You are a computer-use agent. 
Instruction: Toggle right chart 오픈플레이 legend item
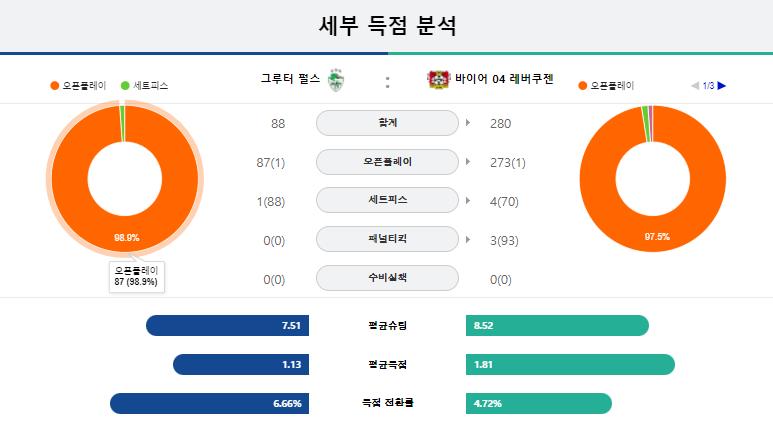click(x=606, y=86)
